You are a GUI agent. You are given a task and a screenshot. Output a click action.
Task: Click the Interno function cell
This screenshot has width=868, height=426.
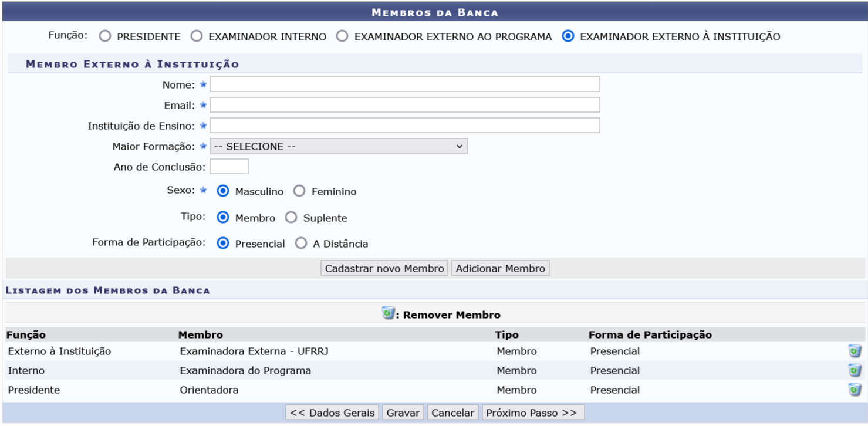click(x=26, y=371)
